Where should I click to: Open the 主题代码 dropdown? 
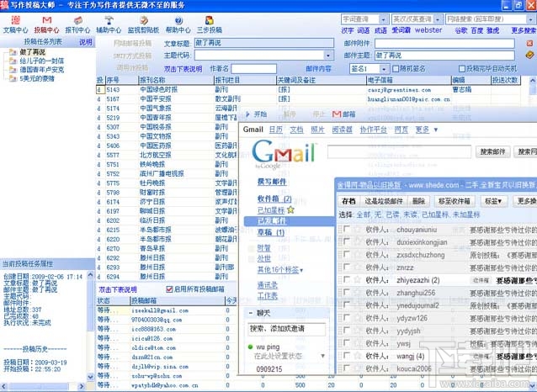coord(328,56)
